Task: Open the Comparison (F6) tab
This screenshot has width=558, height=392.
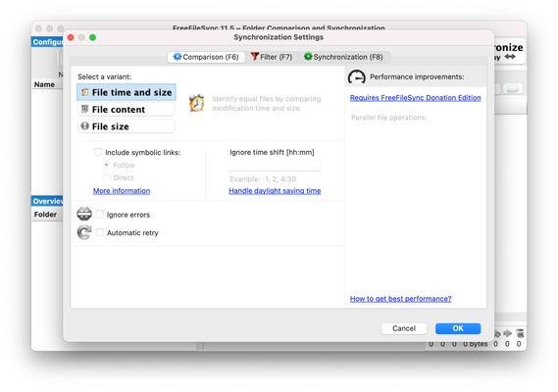Action: point(206,57)
